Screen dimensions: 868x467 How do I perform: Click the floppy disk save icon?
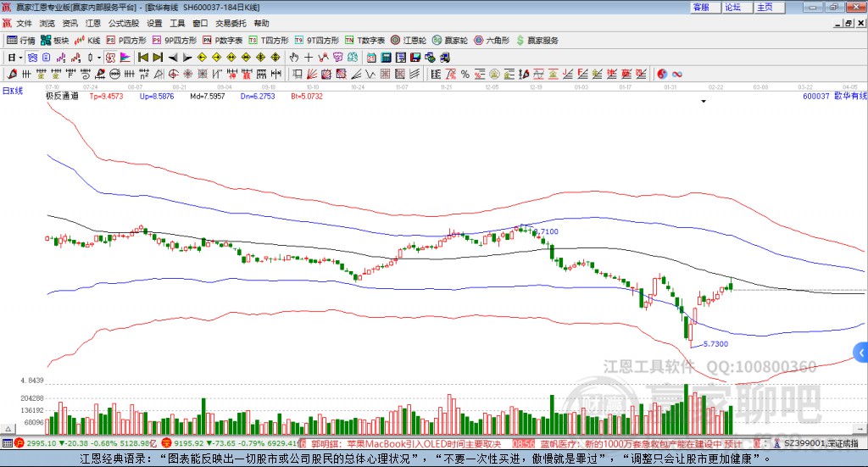[415, 58]
